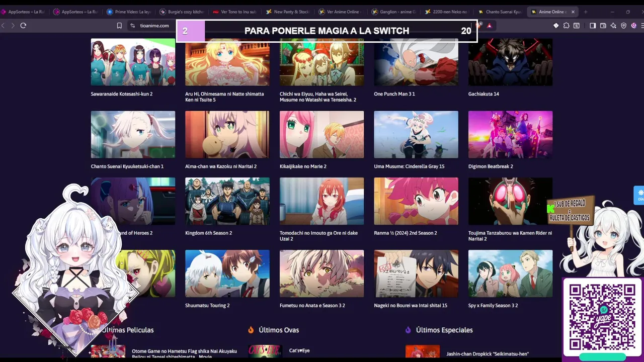Click Alma-chan wa Kazoku ni Naritai 2 title
Screen dimensions: 644x362
221,166
